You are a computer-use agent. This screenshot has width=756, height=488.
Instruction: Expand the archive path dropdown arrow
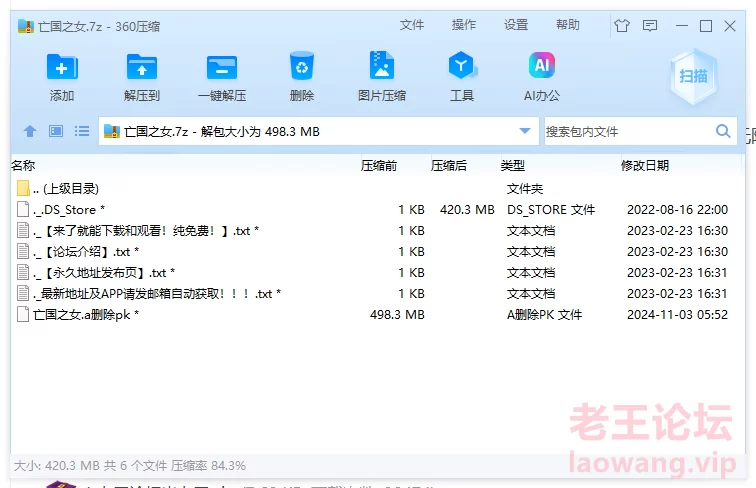(x=526, y=131)
